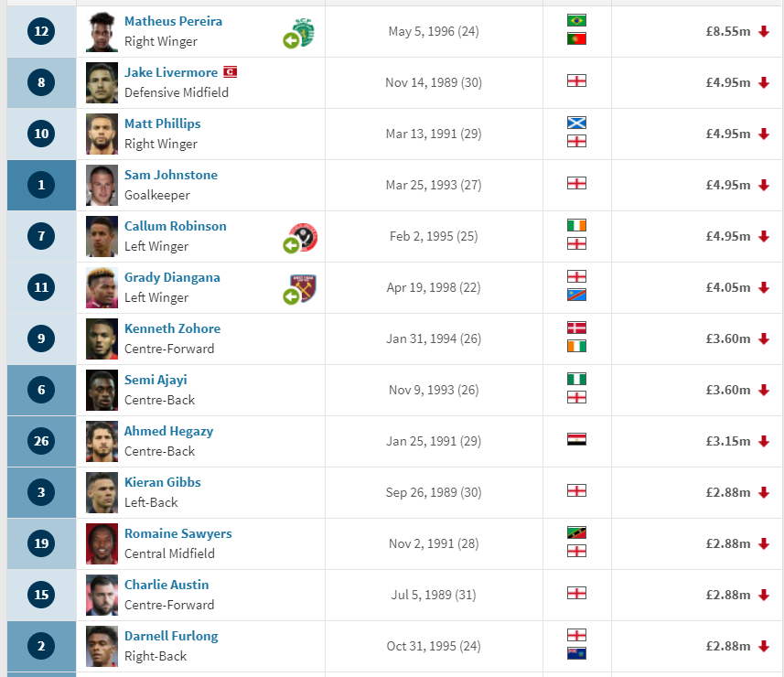
Task: Open Sam Johnstone player page
Action: click(170, 175)
